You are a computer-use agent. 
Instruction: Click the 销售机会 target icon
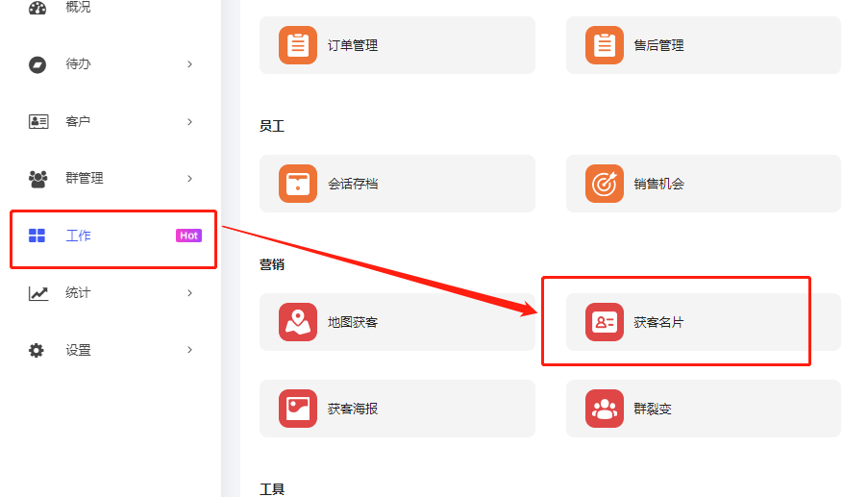(x=605, y=184)
